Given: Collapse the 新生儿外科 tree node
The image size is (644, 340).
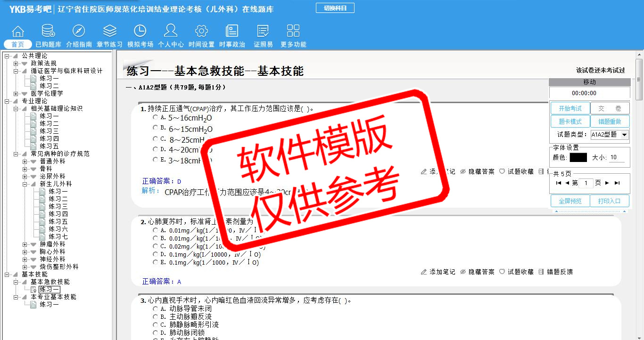Looking at the screenshot, I should pos(25,184).
